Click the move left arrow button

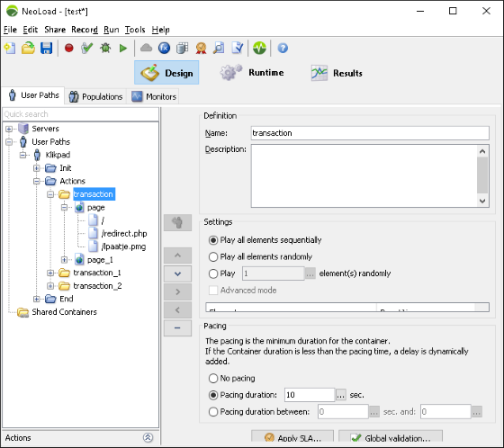[x=177, y=310]
